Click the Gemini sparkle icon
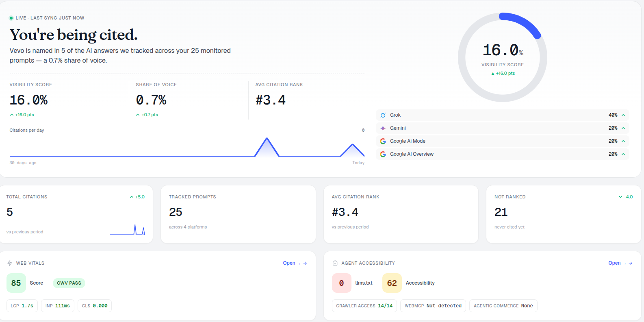This screenshot has width=644, height=322. [383, 128]
